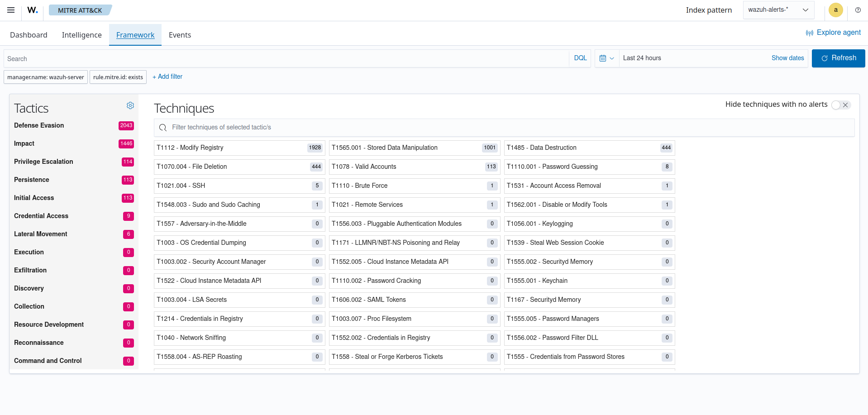
Task: Click the Add filter link
Action: (167, 77)
